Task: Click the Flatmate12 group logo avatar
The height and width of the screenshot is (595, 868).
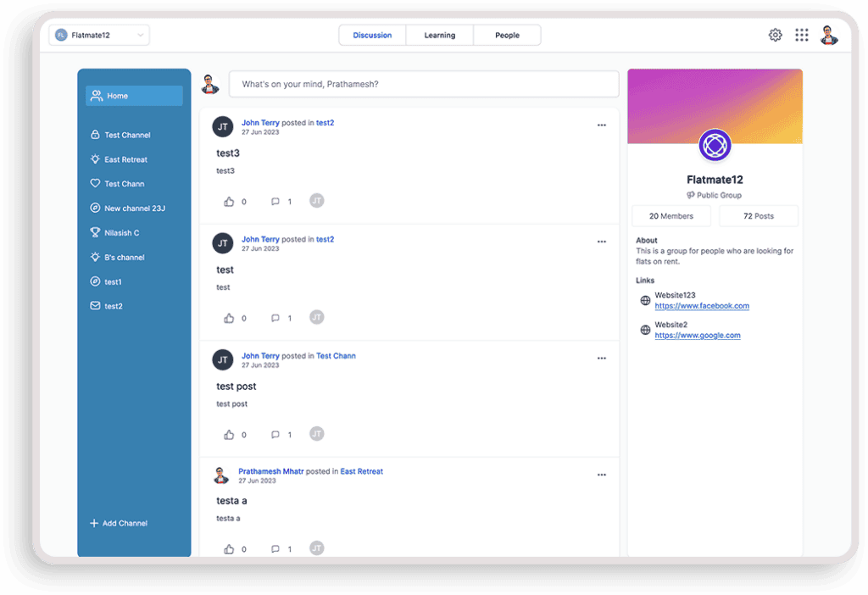Action: [715, 145]
